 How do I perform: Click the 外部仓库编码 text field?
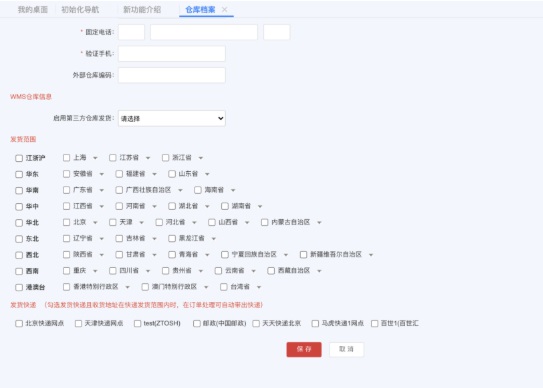click(172, 75)
